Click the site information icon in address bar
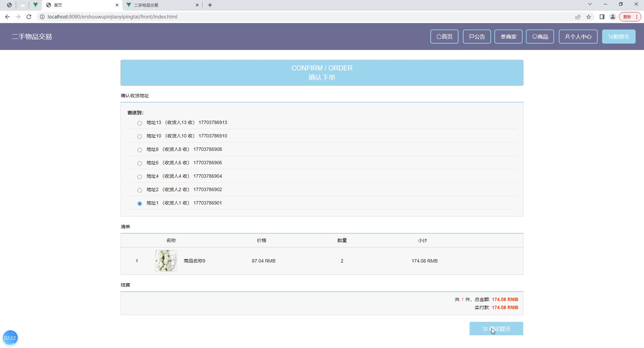Viewport: 644px width, 348px height. [x=42, y=17]
